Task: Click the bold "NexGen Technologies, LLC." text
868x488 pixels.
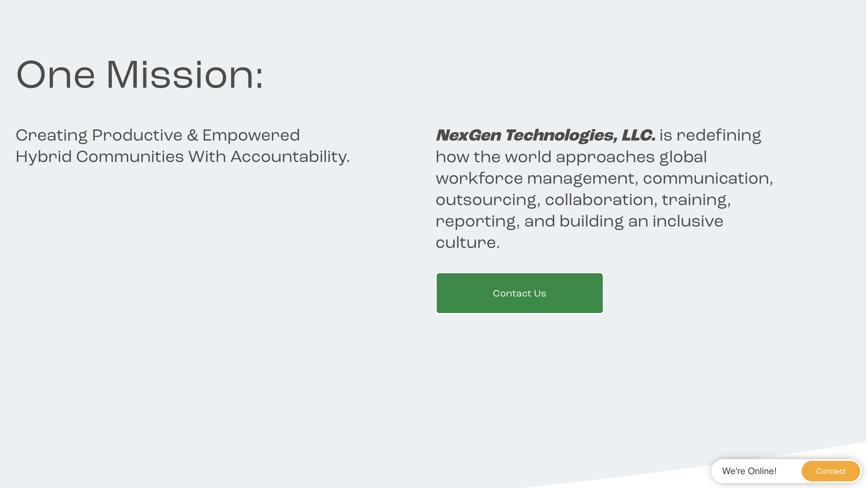Action: pyautogui.click(x=546, y=136)
